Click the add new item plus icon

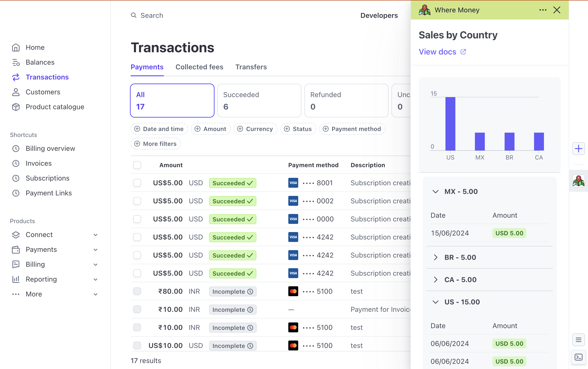[579, 149]
